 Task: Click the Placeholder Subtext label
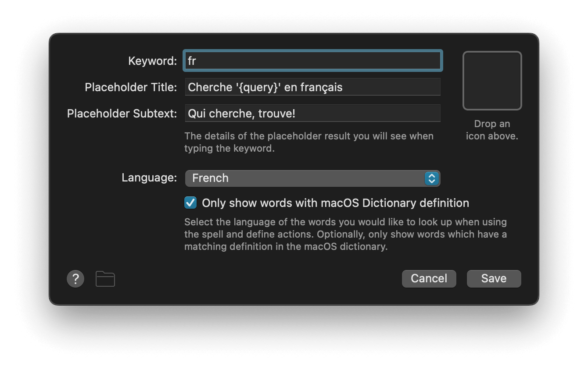[121, 113]
